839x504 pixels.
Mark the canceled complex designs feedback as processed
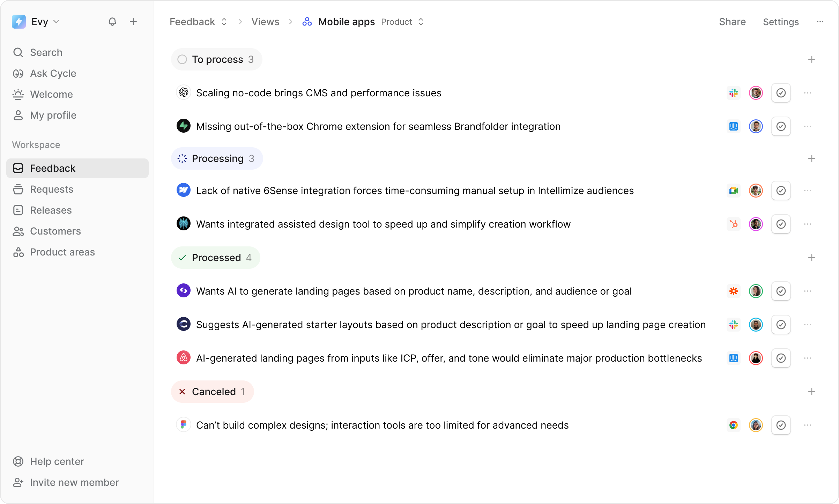pyautogui.click(x=781, y=425)
